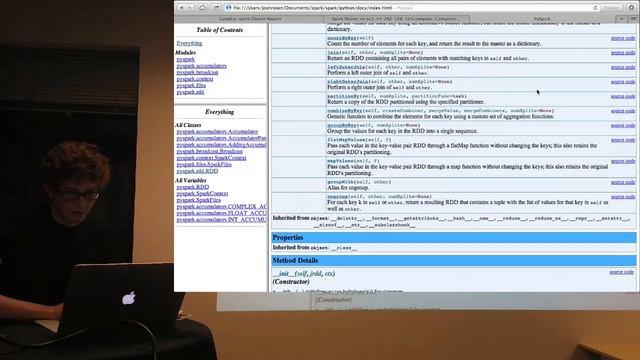This screenshot has width=640, height=360.
Task: Click the join method link
Action: tap(333, 53)
